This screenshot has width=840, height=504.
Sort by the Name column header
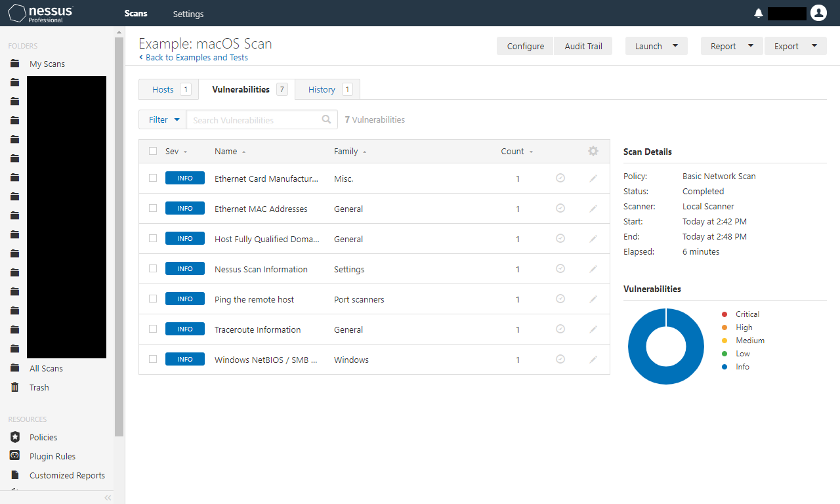coord(230,151)
